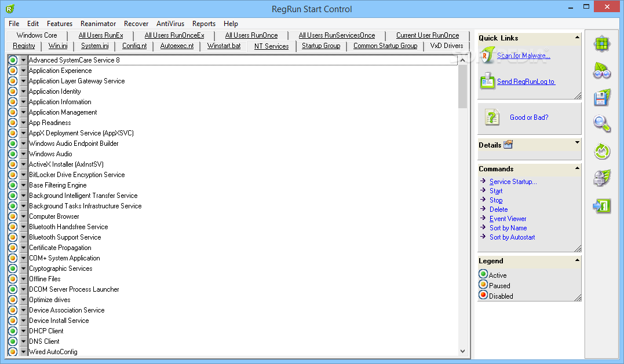The height and width of the screenshot is (364, 624).
Task: Switch to the Winstart.bat tab
Action: [x=224, y=46]
